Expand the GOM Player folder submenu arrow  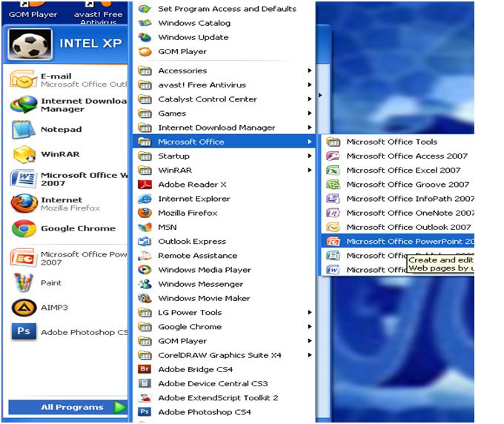click(310, 341)
